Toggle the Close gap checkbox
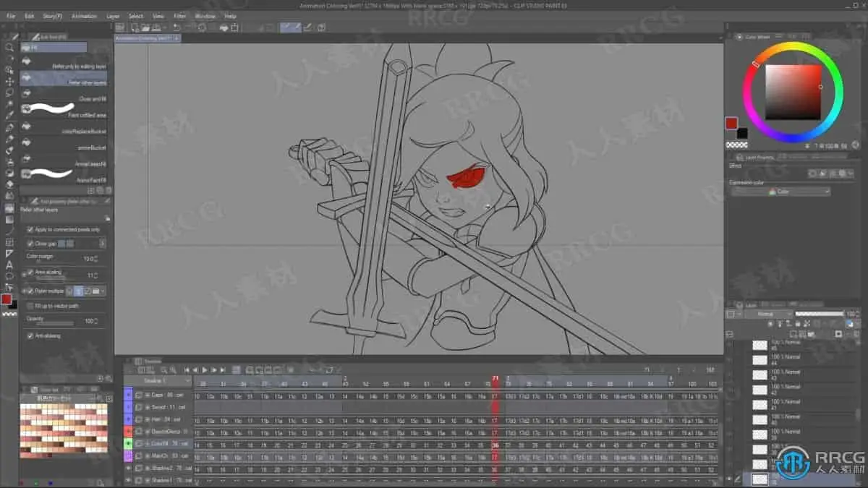868x488 pixels. (x=30, y=244)
